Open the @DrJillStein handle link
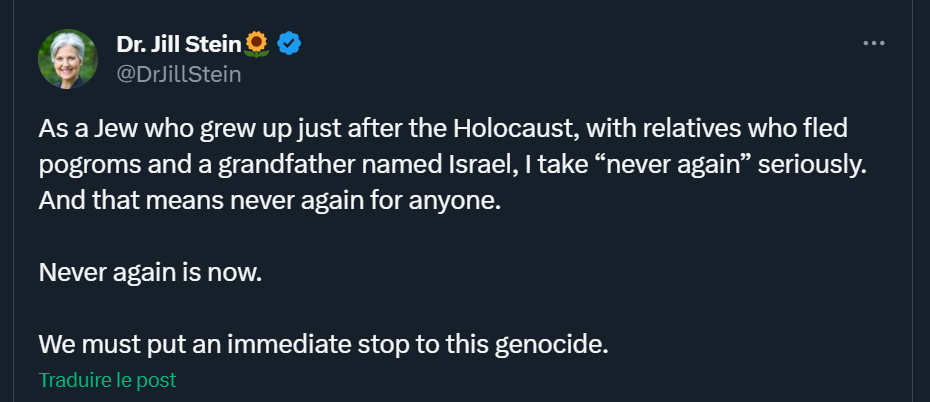930x402 pixels. (179, 73)
